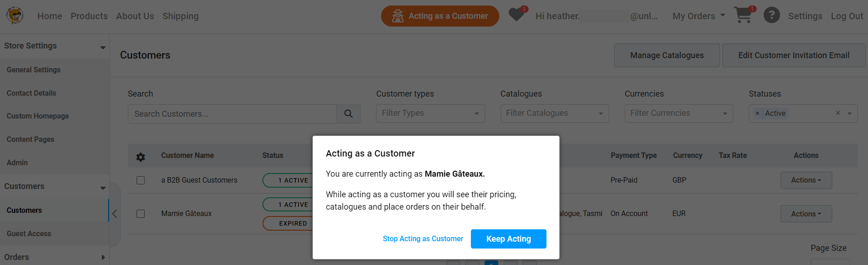Click the customer search magnifier icon

(x=349, y=113)
